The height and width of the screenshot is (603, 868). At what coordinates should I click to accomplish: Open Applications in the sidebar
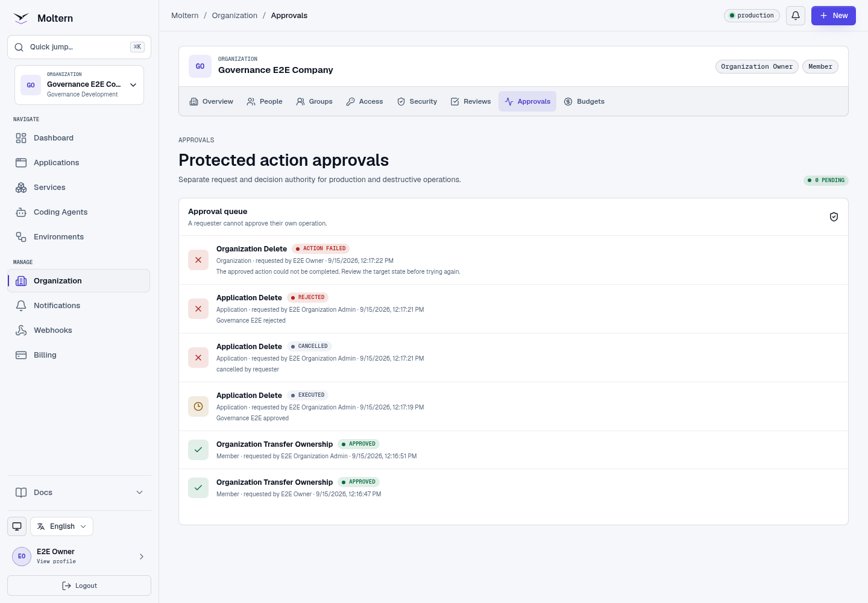click(x=79, y=163)
